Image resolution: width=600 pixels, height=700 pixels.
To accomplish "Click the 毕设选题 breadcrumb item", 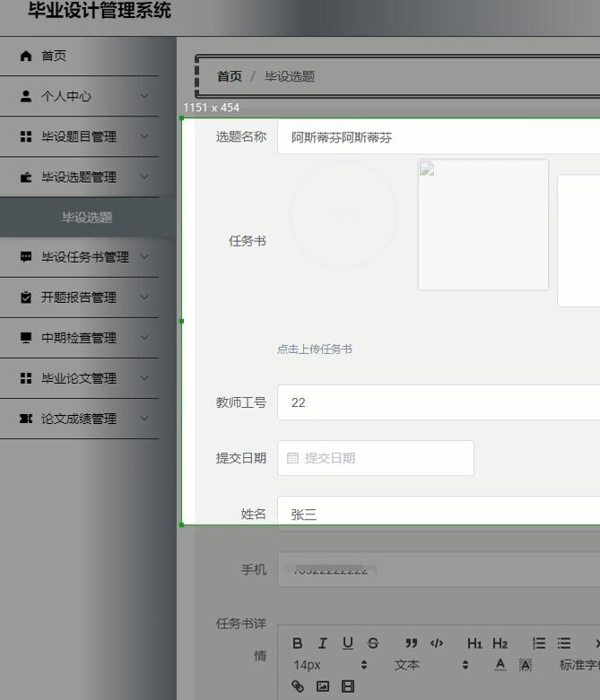I will tap(290, 76).
